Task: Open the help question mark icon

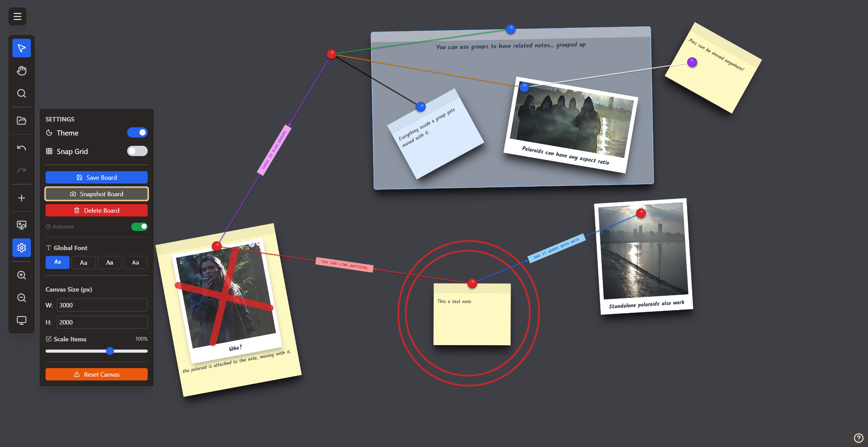Action: click(858, 438)
